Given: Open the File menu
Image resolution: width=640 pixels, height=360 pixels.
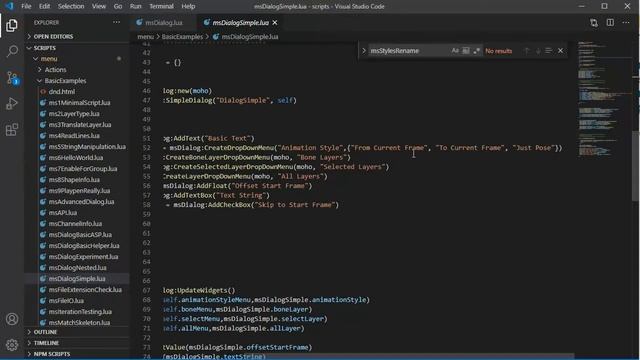Looking at the screenshot, I should point(26,6).
